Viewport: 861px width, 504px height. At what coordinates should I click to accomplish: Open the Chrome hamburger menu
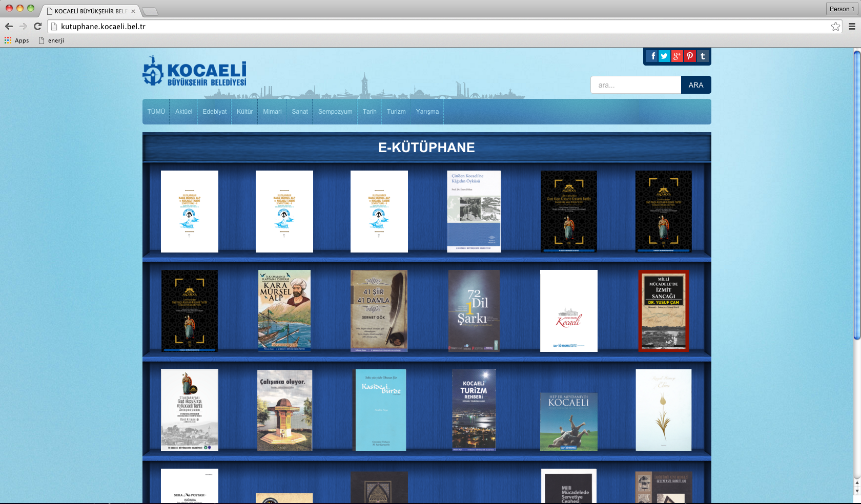tap(852, 27)
